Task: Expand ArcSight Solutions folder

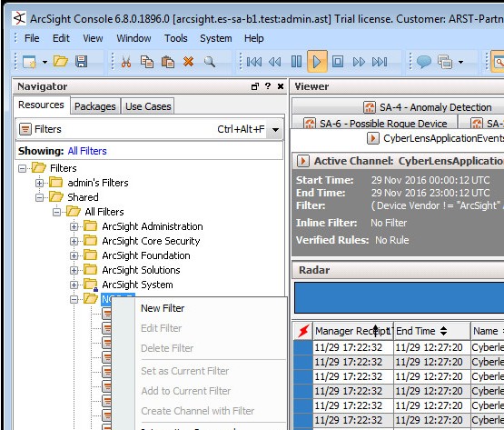Action: [x=74, y=270]
